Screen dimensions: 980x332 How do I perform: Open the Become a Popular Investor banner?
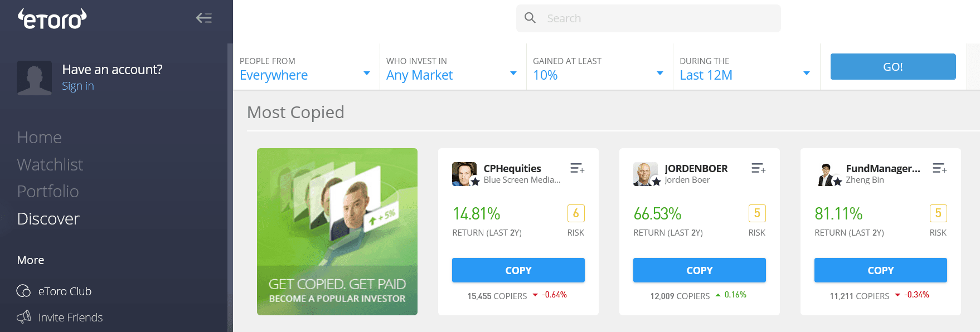coord(337,232)
